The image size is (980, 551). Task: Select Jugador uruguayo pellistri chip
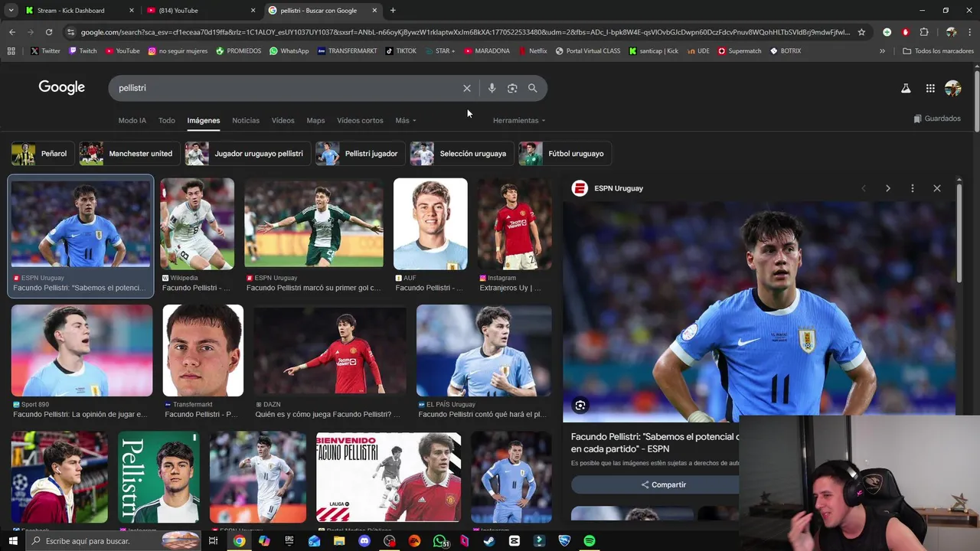247,154
